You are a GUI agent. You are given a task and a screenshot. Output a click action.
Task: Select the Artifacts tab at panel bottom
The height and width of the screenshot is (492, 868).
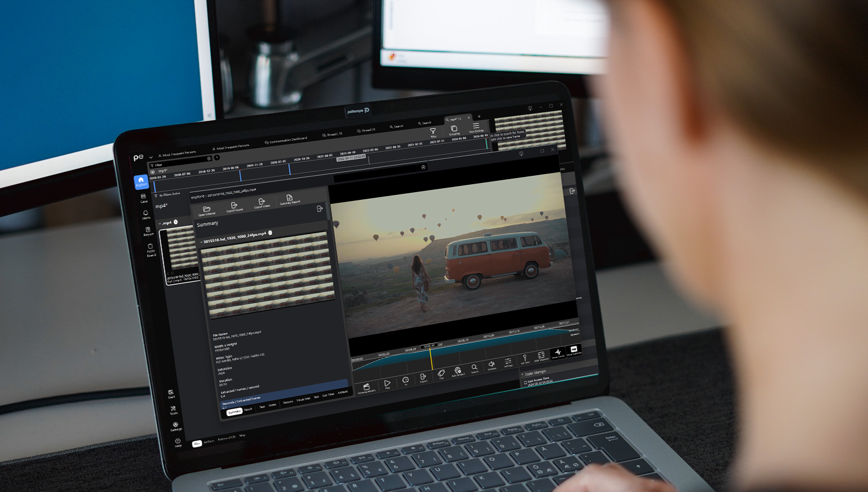pos(343,393)
